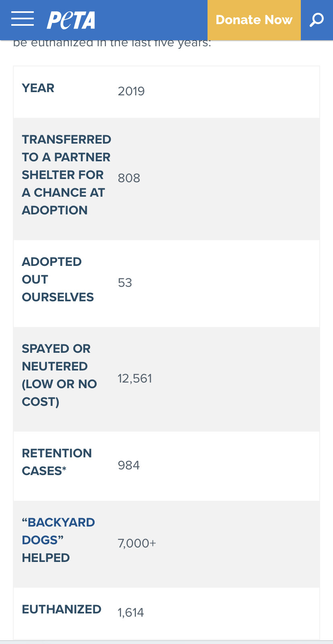Select the 7,000+ backyard dogs value
Viewport: 333px width, 644px height.
(137, 543)
